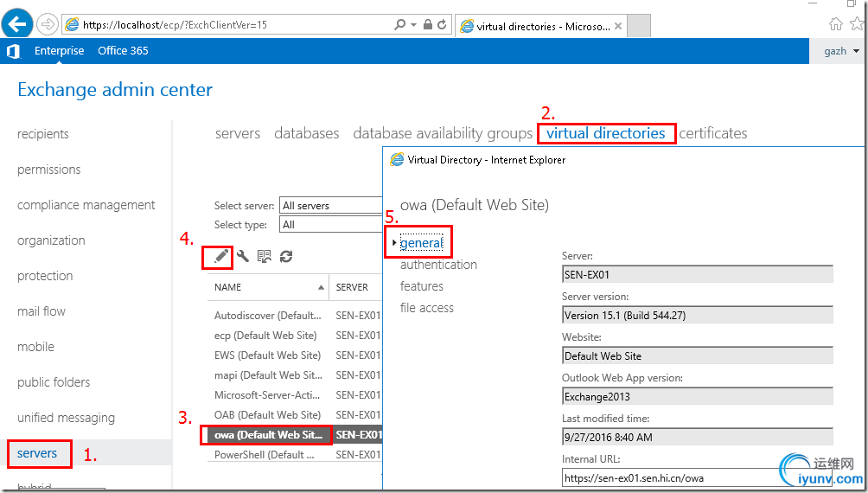Open the gazh user account dropdown
868x493 pixels.
[841, 51]
